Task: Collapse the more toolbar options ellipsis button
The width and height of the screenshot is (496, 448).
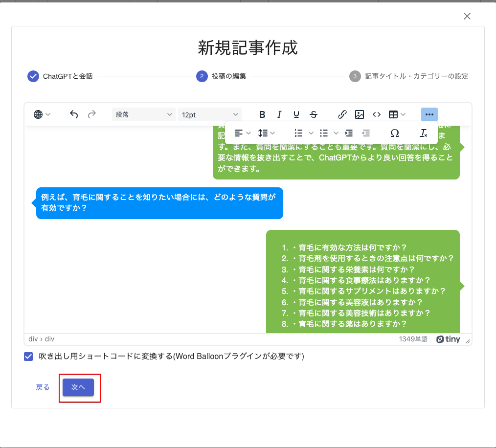Action: 429,114
